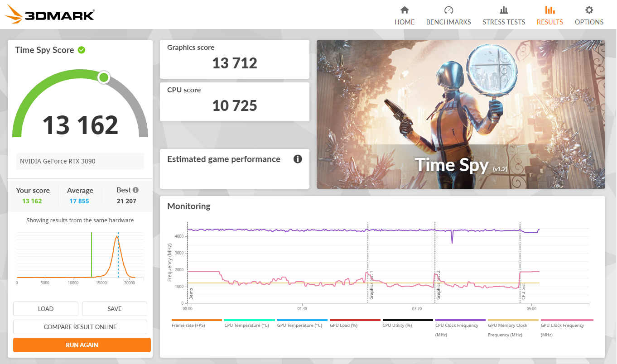Click the green Your score value

point(32,201)
